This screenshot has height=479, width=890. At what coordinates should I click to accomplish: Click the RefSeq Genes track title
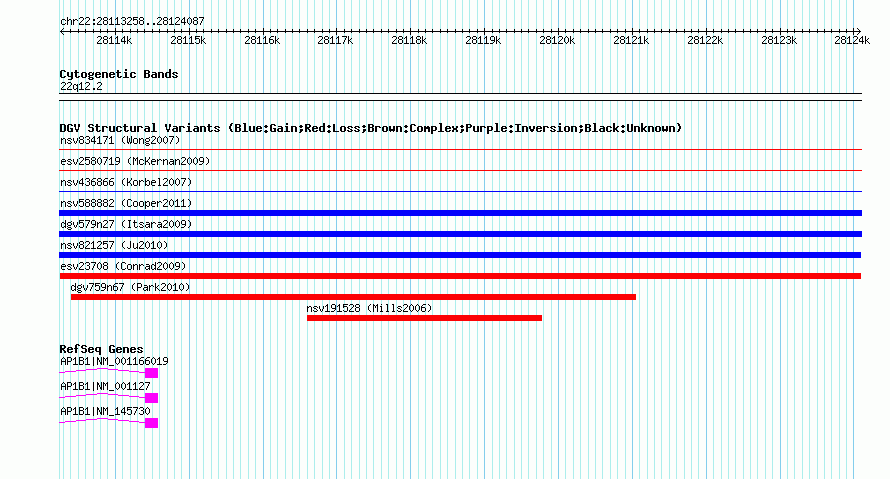(x=101, y=349)
